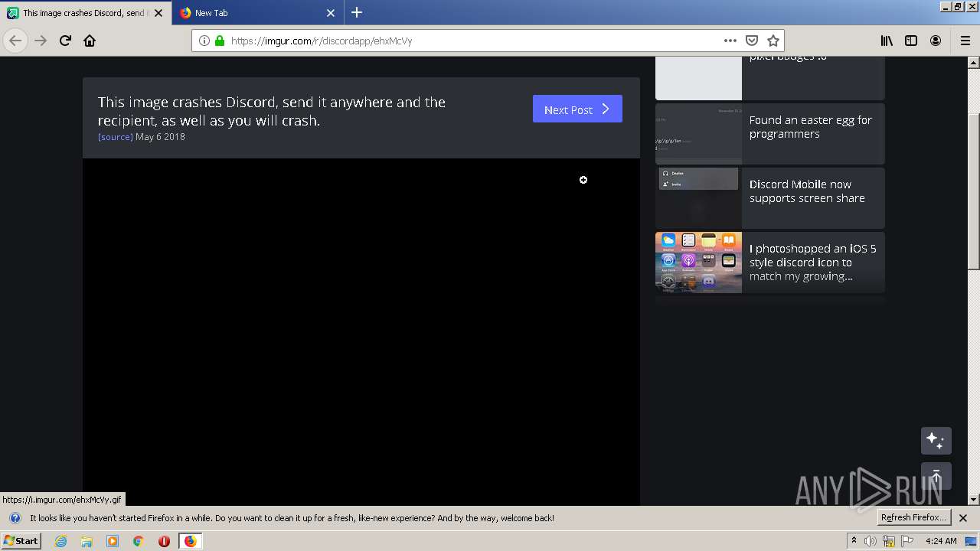Show site information icon in address bar
Screen dimensions: 980x551
coord(204,41)
